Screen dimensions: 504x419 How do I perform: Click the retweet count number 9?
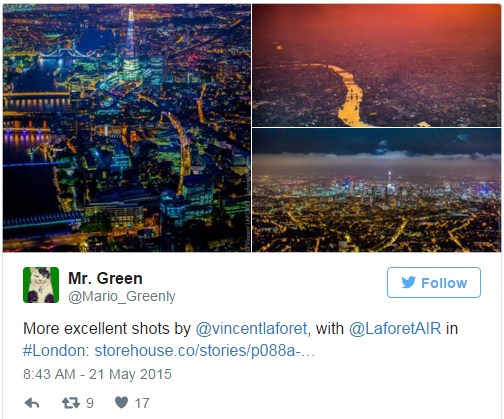(90, 403)
